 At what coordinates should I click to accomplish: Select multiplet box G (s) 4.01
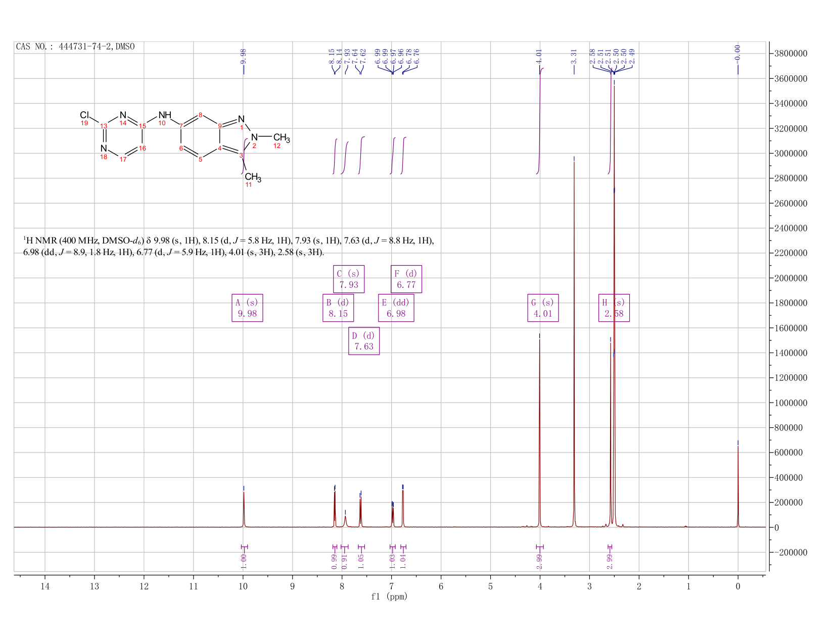543,308
